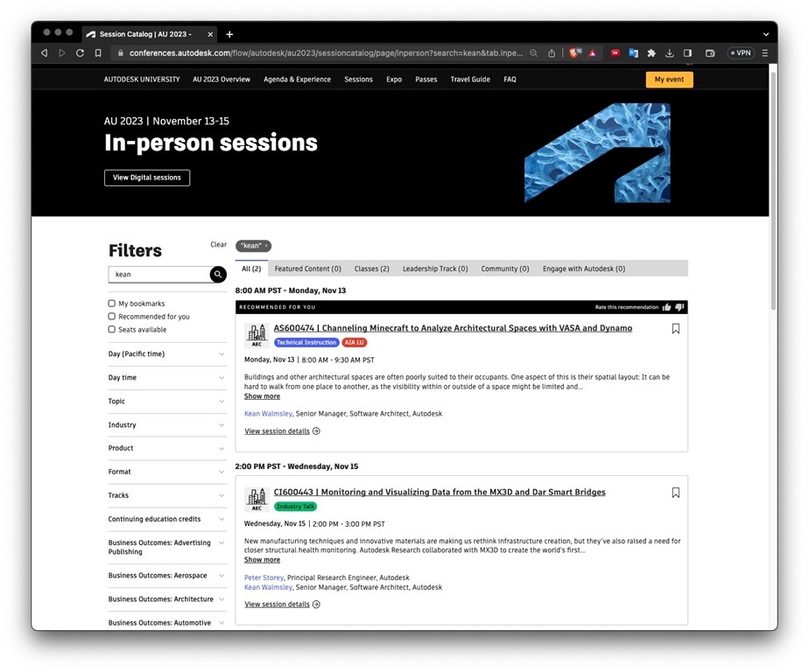Click the Brave Shields icon
This screenshot has height=672, width=809.
(574, 52)
